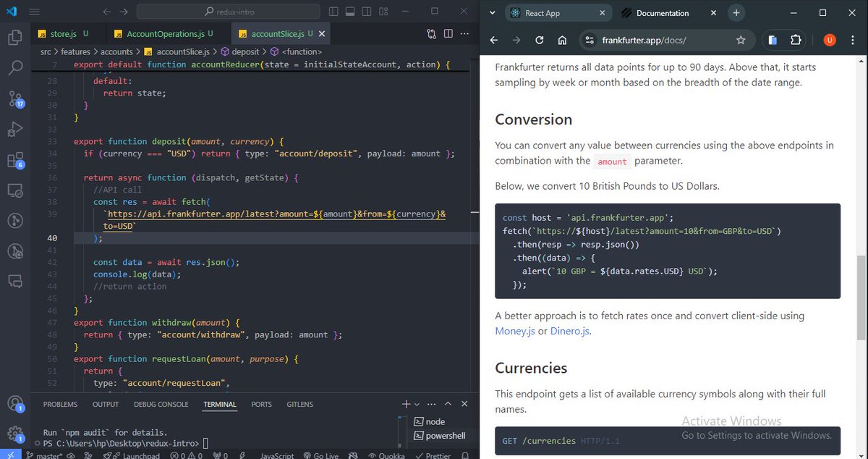The width and height of the screenshot is (868, 459).
Task: Select the powershell terminal instance
Action: 440,436
